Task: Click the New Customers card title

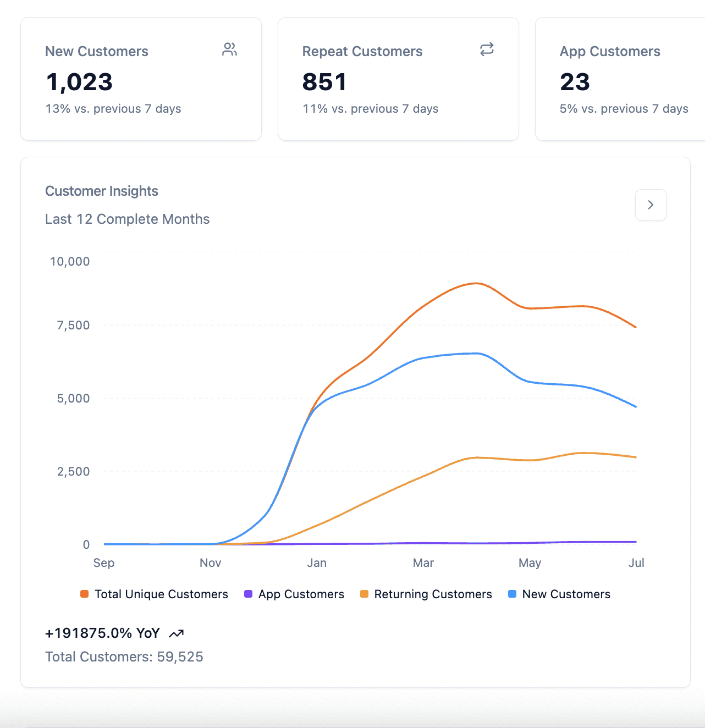Action: [97, 51]
